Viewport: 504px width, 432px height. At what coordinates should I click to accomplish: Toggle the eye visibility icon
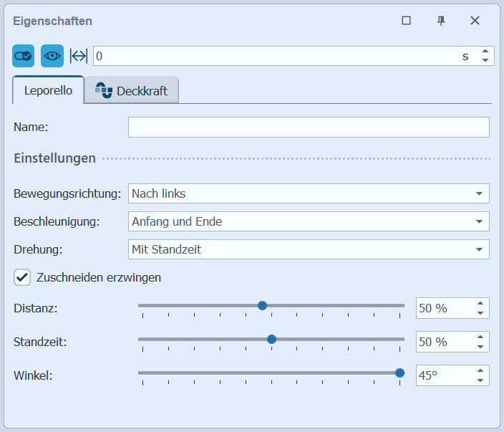[x=52, y=56]
